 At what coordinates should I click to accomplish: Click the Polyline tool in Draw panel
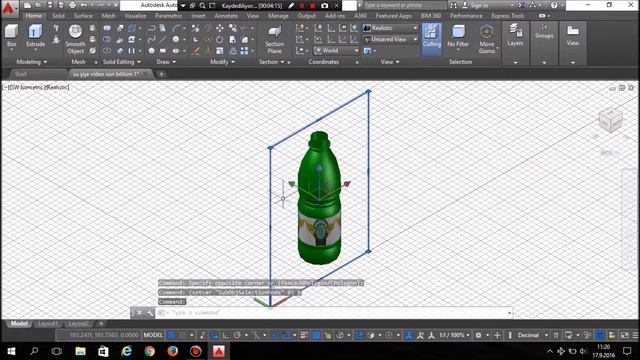point(151,28)
